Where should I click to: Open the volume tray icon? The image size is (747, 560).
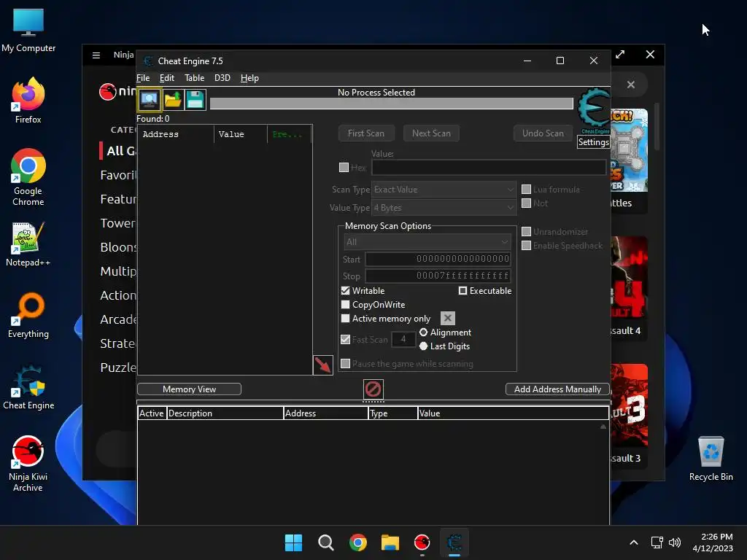tap(675, 542)
